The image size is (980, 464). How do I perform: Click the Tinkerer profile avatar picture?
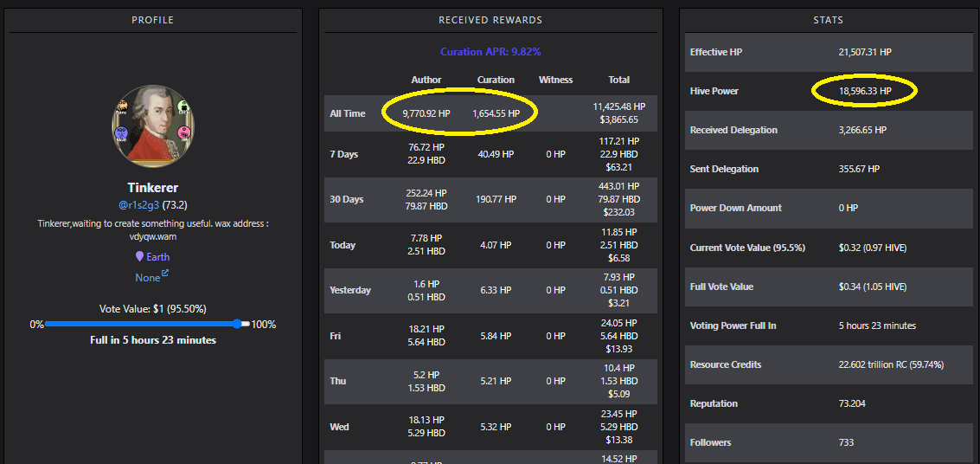[153, 126]
